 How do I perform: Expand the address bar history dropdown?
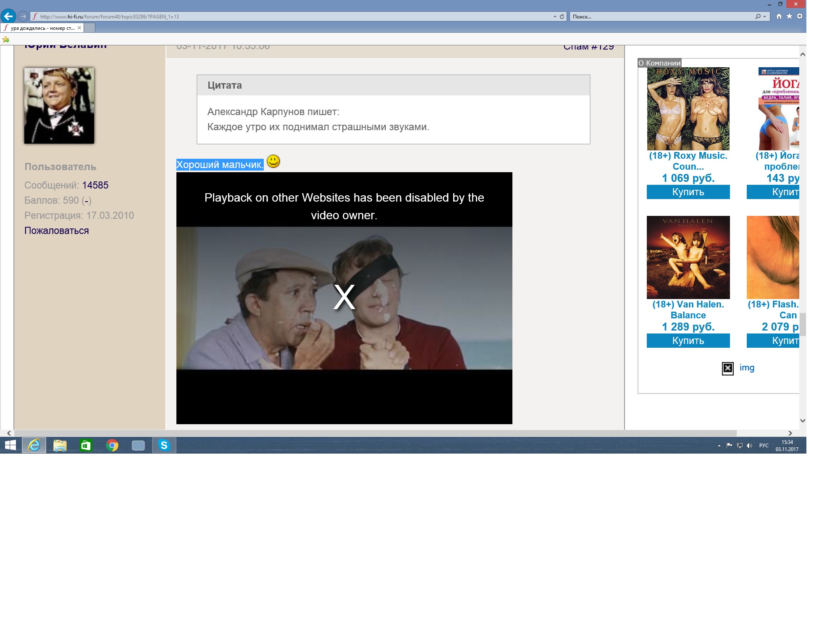555,16
